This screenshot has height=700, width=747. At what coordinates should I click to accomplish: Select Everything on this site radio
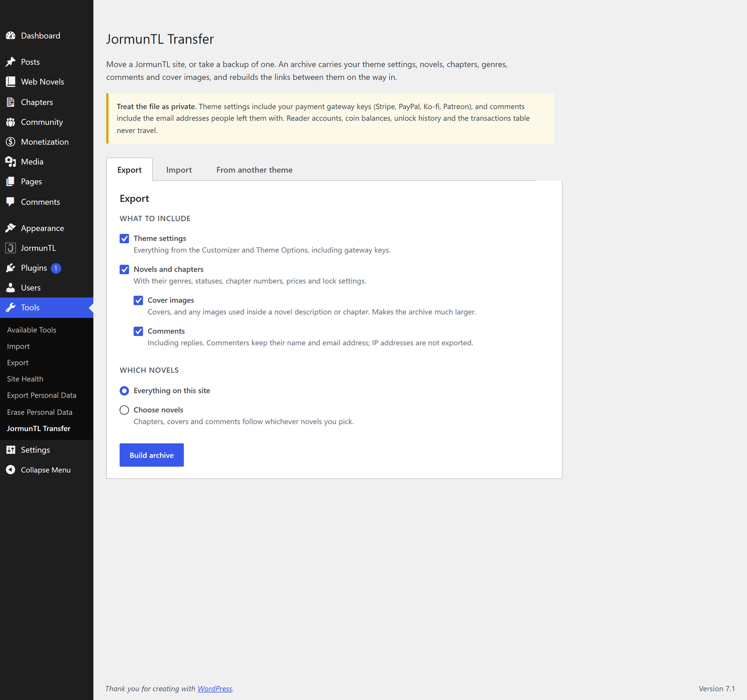click(x=124, y=391)
